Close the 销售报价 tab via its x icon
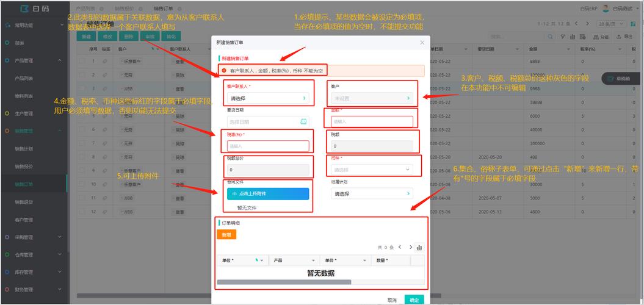The width and height of the screenshot is (644, 305). (140, 8)
